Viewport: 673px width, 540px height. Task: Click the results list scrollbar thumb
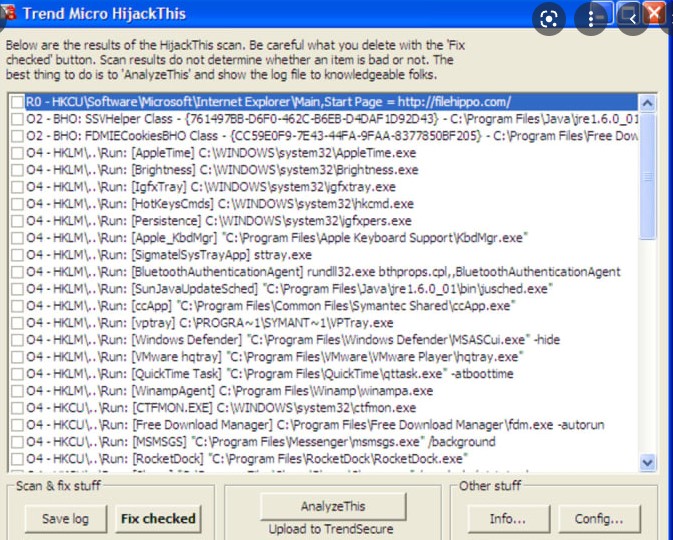[647, 176]
